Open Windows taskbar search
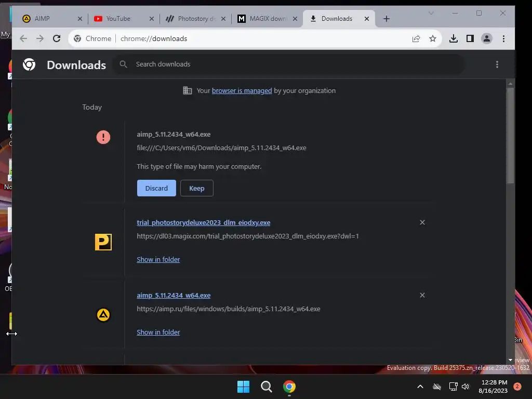 pos(267,387)
